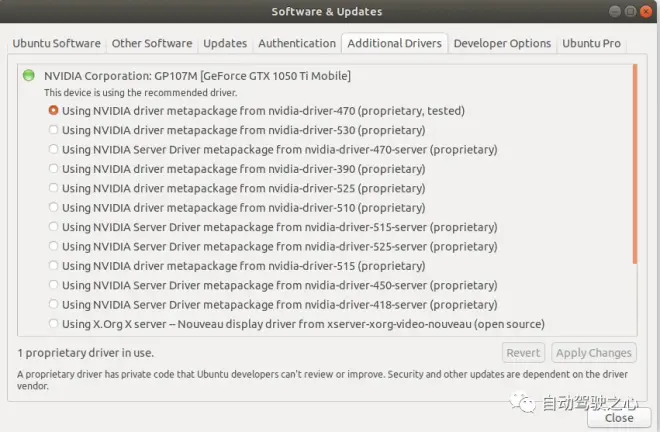The height and width of the screenshot is (432, 660).
Task: Choose nvidia-driver-470-server radio button
Action: (x=53, y=149)
